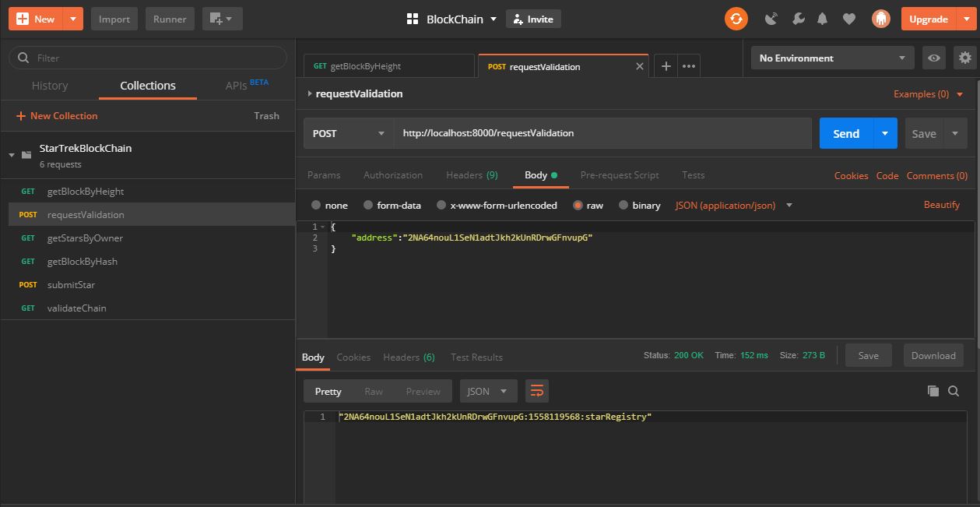Collapse the StarTrekBlockChain collection
This screenshot has width=980, height=507.
tap(12, 155)
